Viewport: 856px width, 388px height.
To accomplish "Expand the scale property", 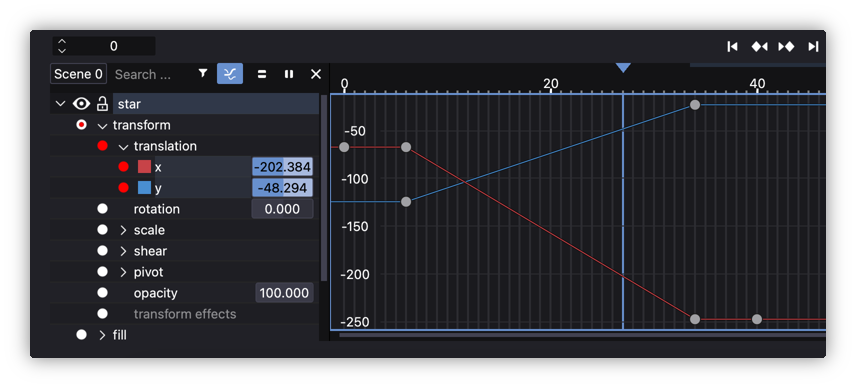I will click(x=123, y=230).
